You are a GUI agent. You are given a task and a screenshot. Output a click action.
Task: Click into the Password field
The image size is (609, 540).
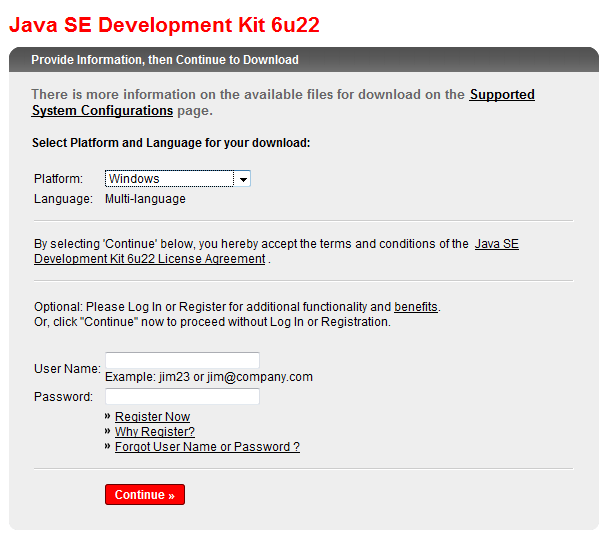[182, 397]
